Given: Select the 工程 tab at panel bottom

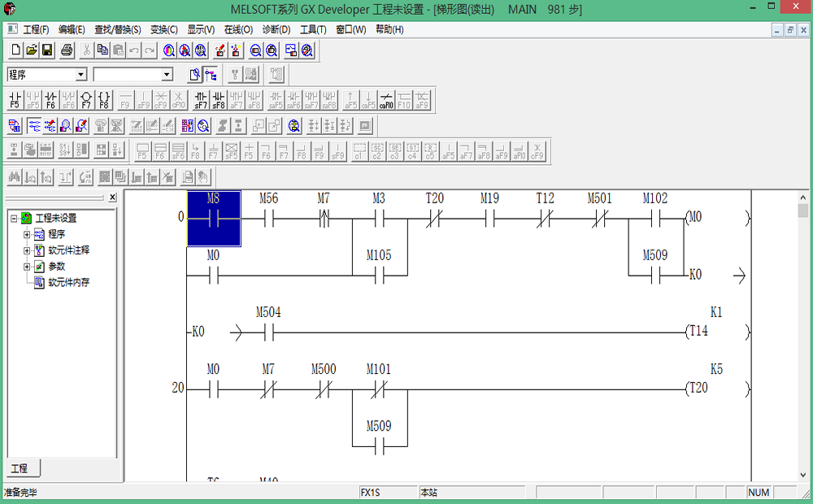Looking at the screenshot, I should click(x=20, y=468).
